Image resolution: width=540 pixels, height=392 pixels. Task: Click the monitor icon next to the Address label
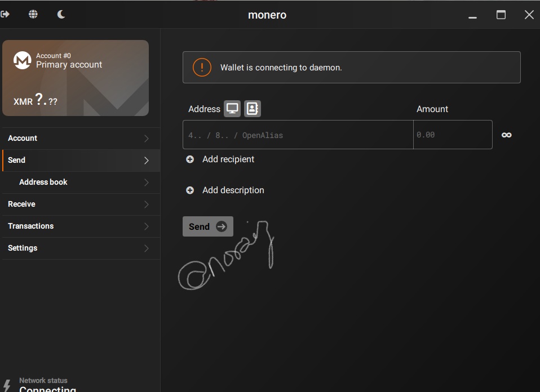(232, 109)
